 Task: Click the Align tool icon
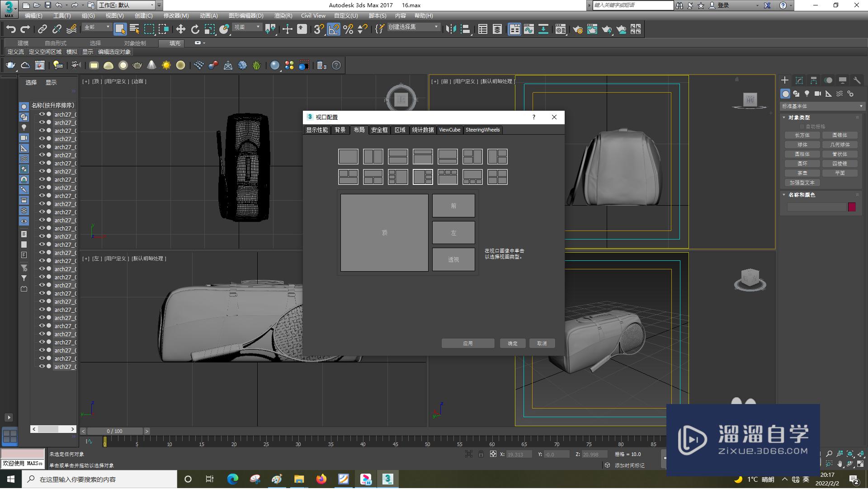point(465,29)
